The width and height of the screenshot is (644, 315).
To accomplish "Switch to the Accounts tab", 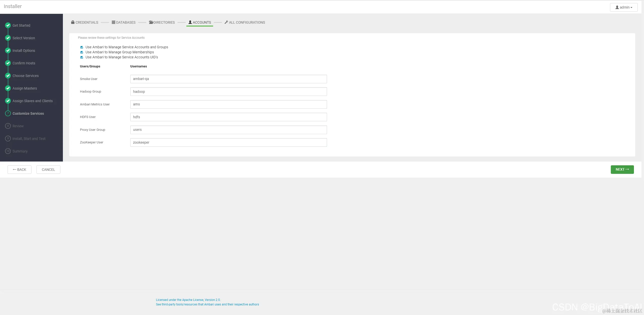I will [200, 22].
